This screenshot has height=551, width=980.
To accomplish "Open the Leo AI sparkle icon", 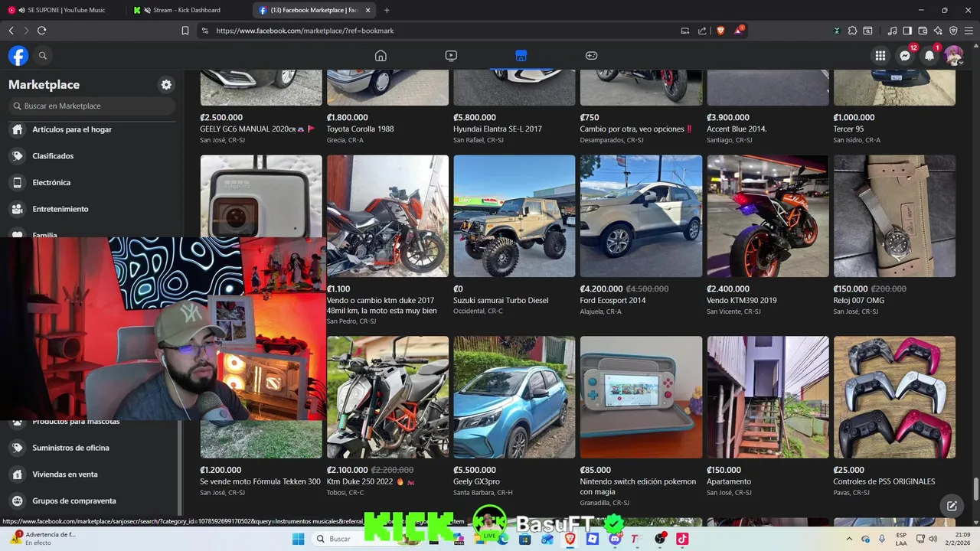I will (x=938, y=31).
